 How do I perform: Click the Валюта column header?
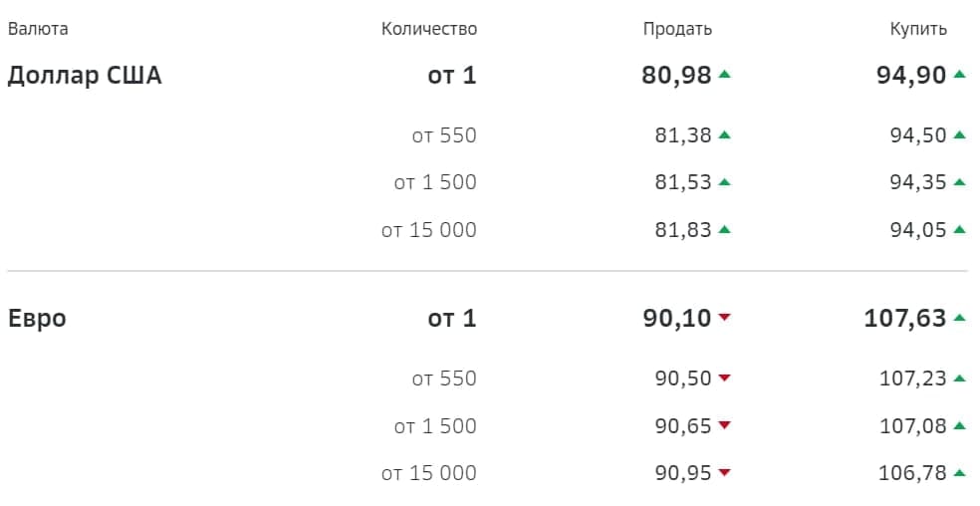point(38,29)
